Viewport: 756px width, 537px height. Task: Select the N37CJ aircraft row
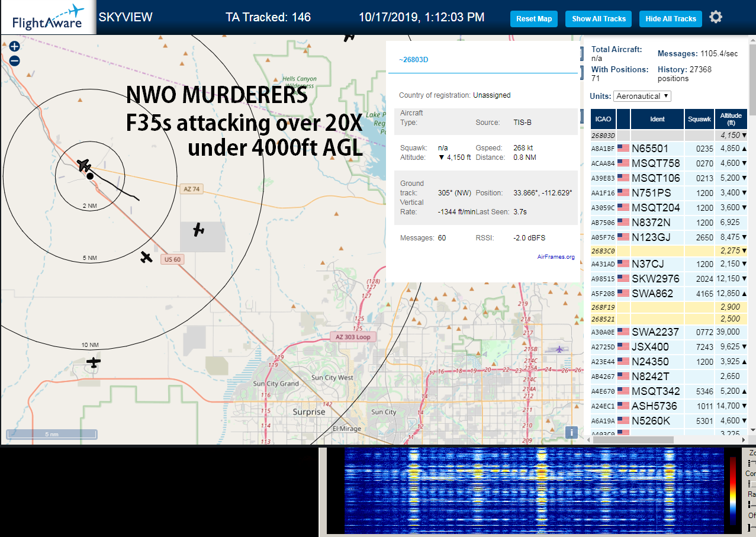pos(669,264)
